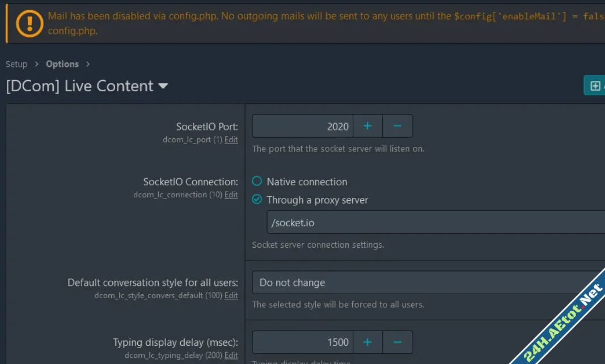This screenshot has width=605, height=364.
Task: Edit the dcom_lc_style_convers_default option
Action: click(231, 295)
